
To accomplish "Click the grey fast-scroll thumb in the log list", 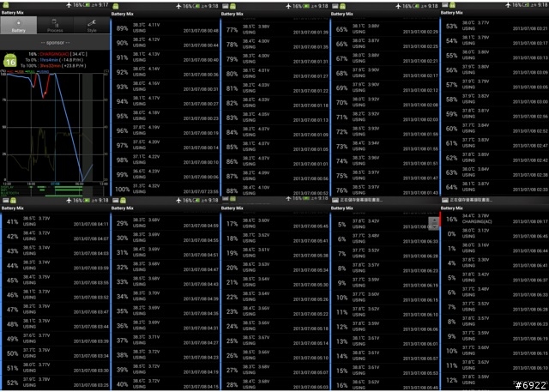I will pos(433,223).
